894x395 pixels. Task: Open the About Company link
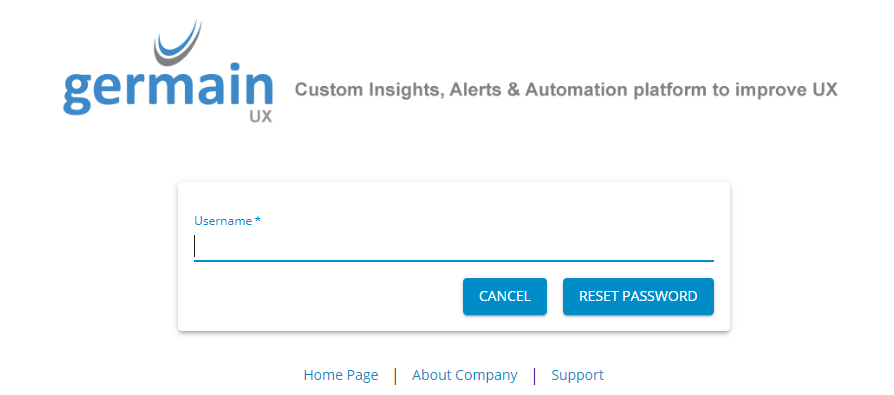465,375
